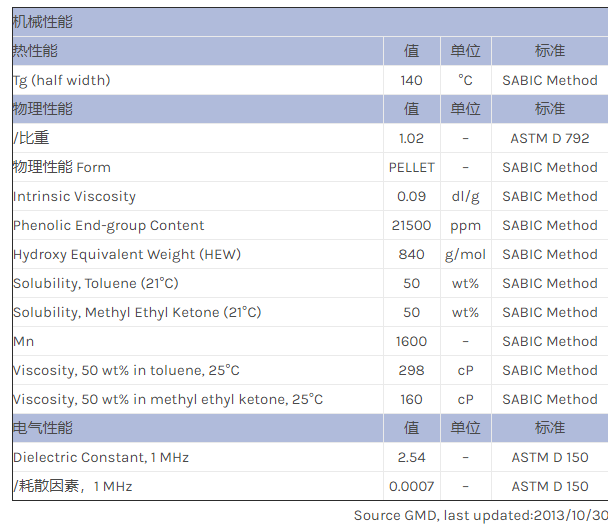Select the viscosity value 298 cell
This screenshot has width=608, height=529.
point(411,370)
